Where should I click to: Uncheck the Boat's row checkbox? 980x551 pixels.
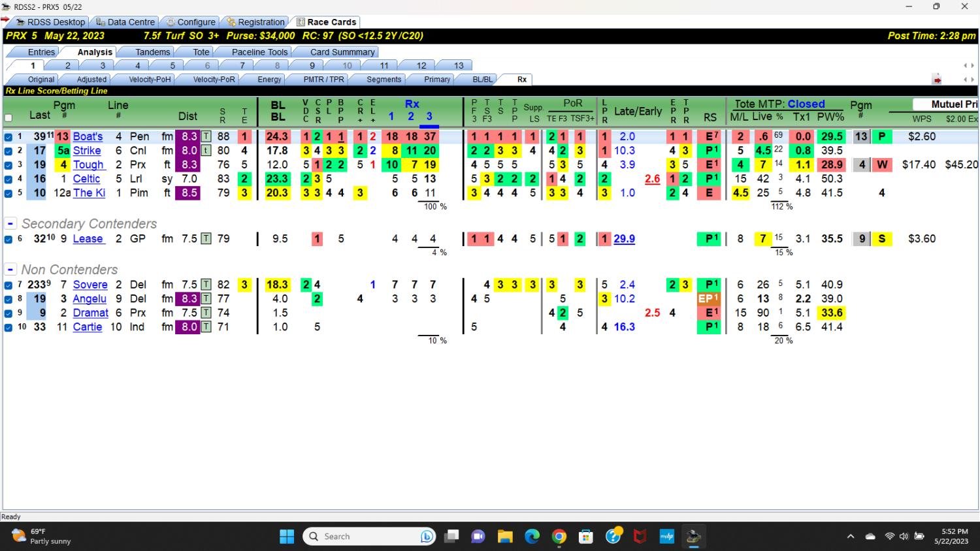point(8,137)
